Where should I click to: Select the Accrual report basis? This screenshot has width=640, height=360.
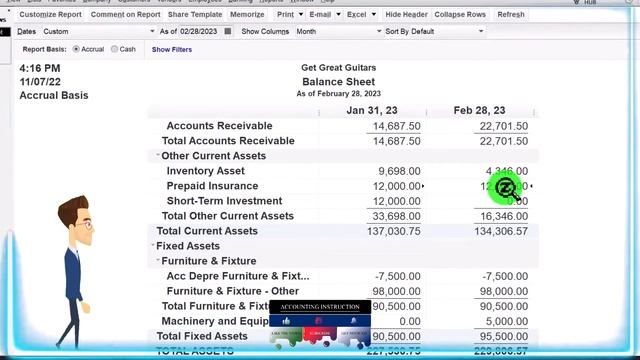click(x=76, y=49)
